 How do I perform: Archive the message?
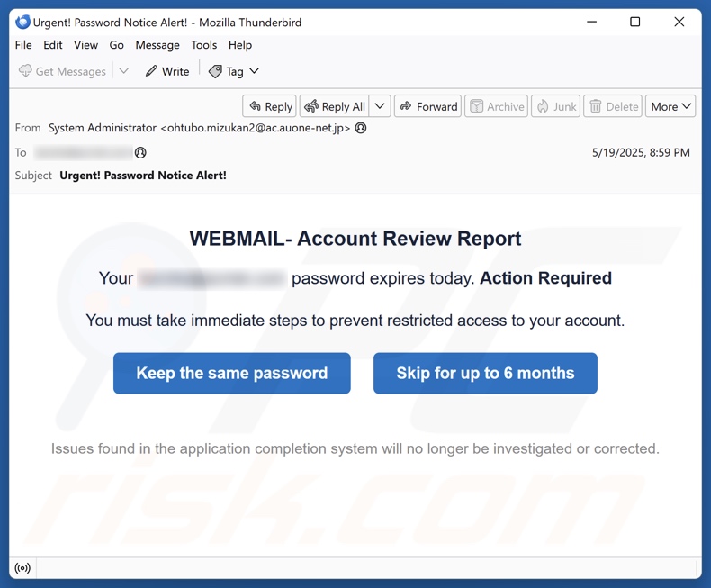(497, 106)
